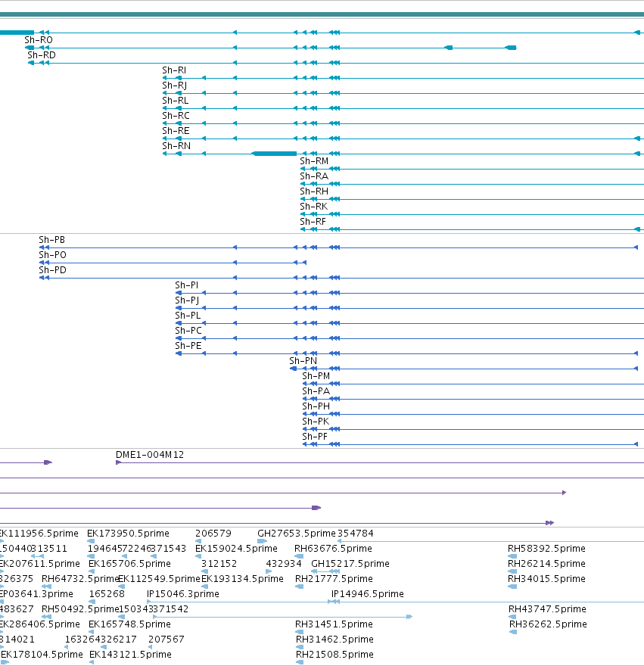Open EST label IP14946.5prime
This screenshot has width=644, height=666.
pos(368,594)
